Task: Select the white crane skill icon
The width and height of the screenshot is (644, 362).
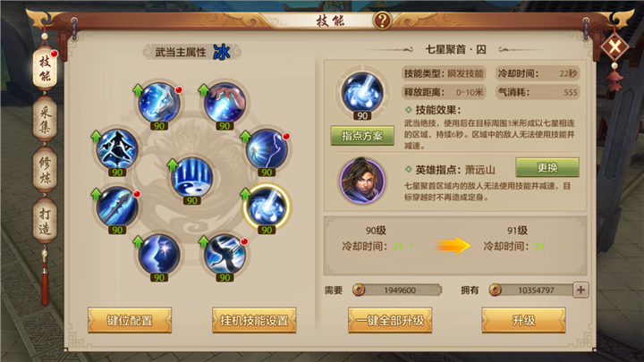Action: pyautogui.click(x=225, y=255)
